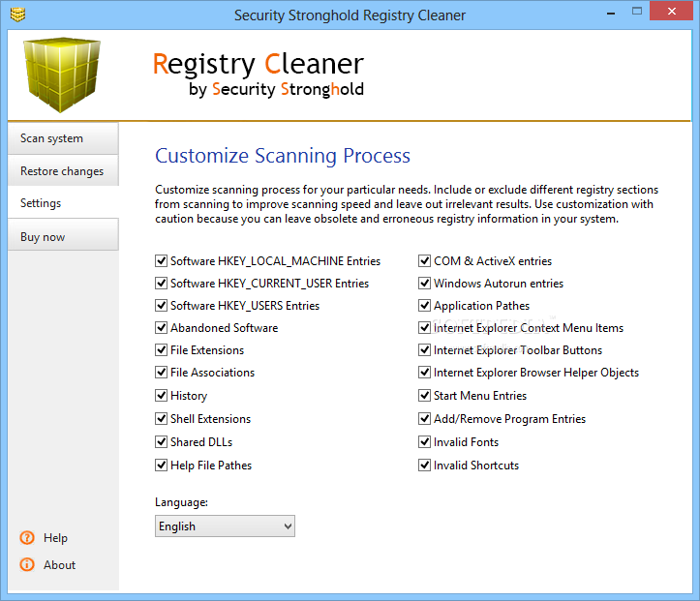Toggle the Help File Pathes checkbox
This screenshot has width=700, height=601.
click(161, 465)
